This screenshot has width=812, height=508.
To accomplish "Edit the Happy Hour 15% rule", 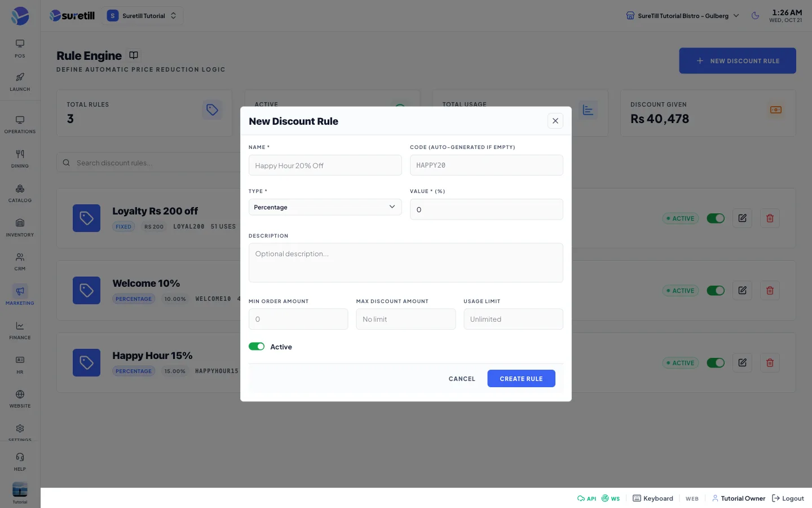I will (x=742, y=363).
